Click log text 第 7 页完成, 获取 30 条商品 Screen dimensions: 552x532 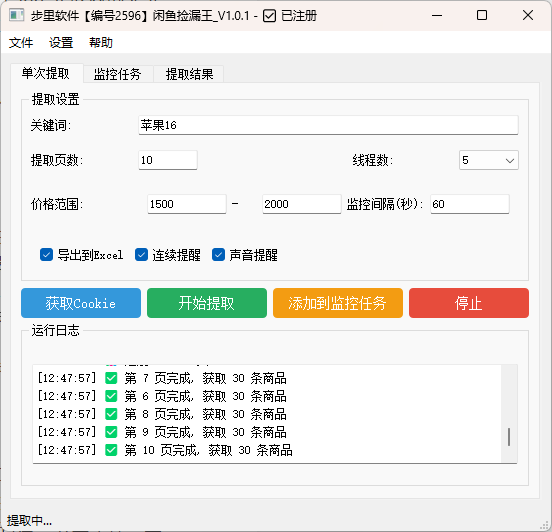[205, 378]
